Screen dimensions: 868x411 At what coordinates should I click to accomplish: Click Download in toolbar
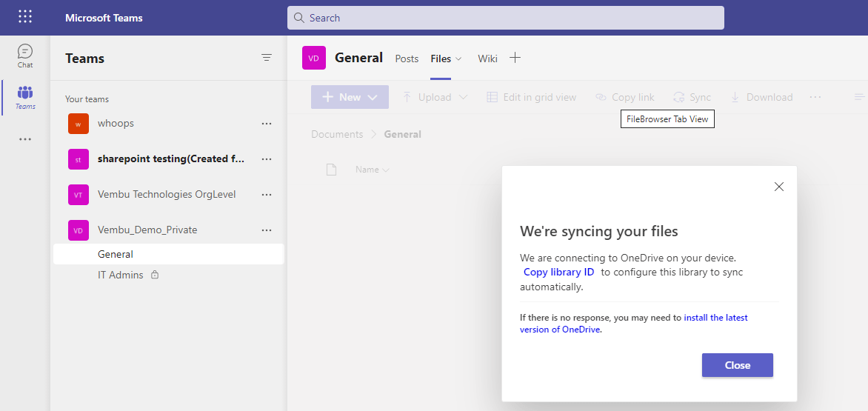tap(761, 97)
